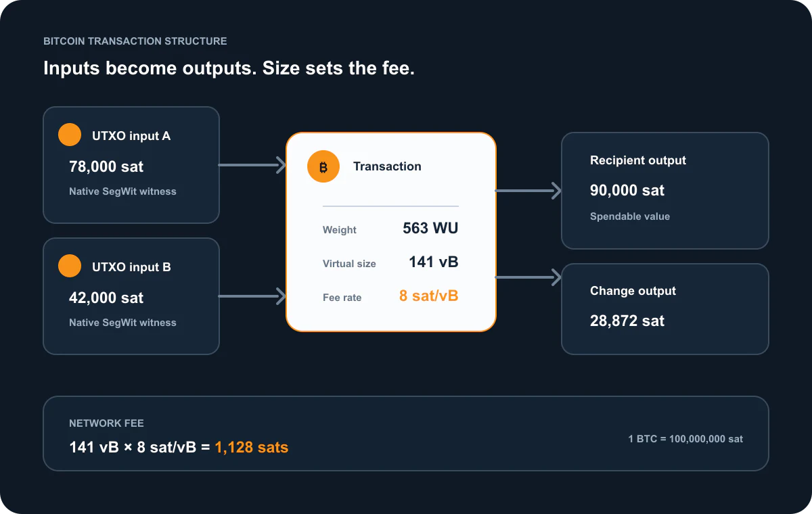The image size is (812, 514).
Task: Click the 563 WU weight value
Action: coord(430,229)
